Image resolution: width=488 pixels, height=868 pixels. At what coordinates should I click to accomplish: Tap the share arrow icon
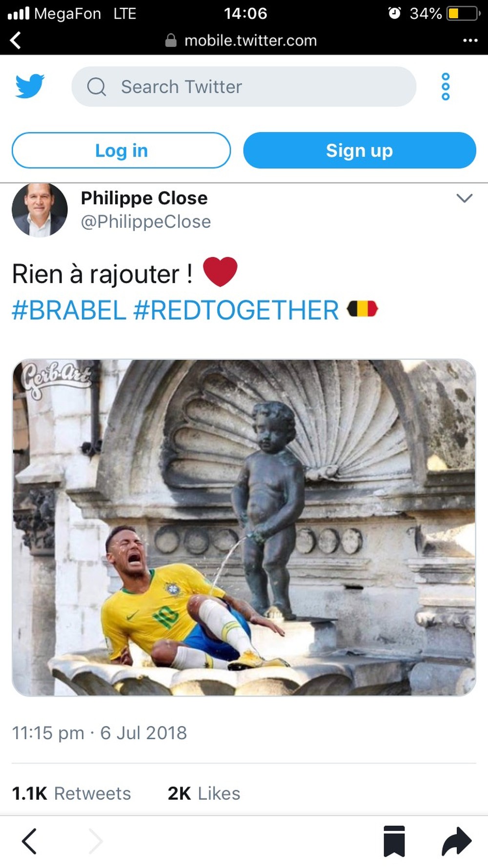coord(456,841)
